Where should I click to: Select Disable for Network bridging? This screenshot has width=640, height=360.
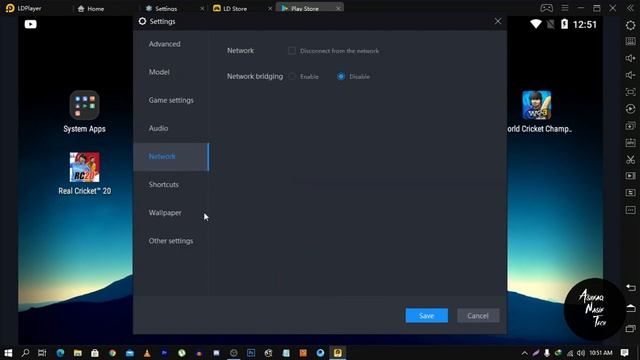pos(341,76)
